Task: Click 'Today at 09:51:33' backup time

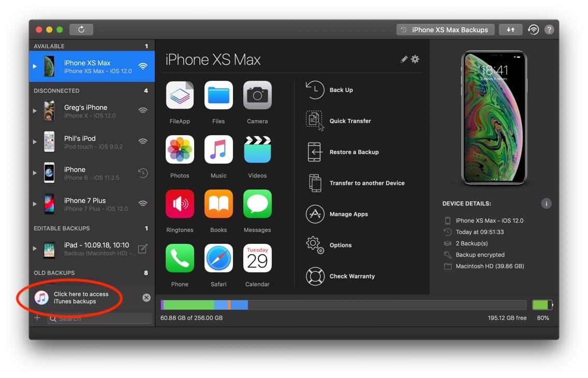Action: tap(480, 232)
